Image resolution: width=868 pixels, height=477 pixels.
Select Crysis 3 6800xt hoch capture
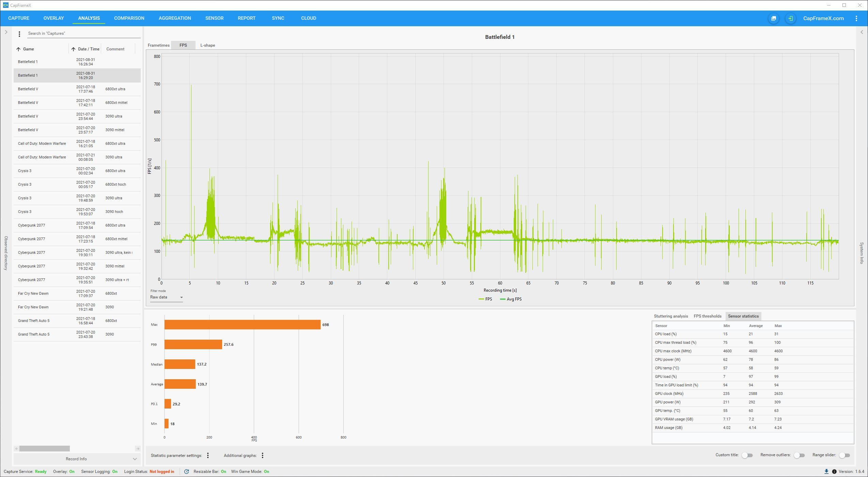point(77,185)
